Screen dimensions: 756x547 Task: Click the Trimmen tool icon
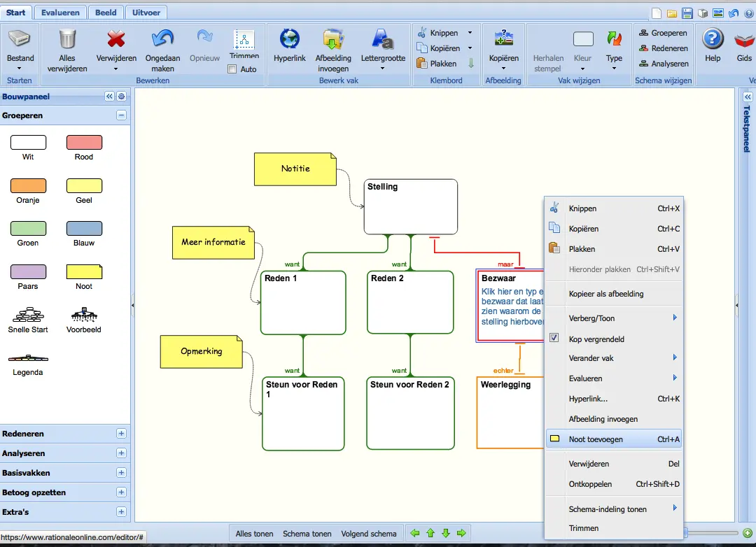(244, 39)
